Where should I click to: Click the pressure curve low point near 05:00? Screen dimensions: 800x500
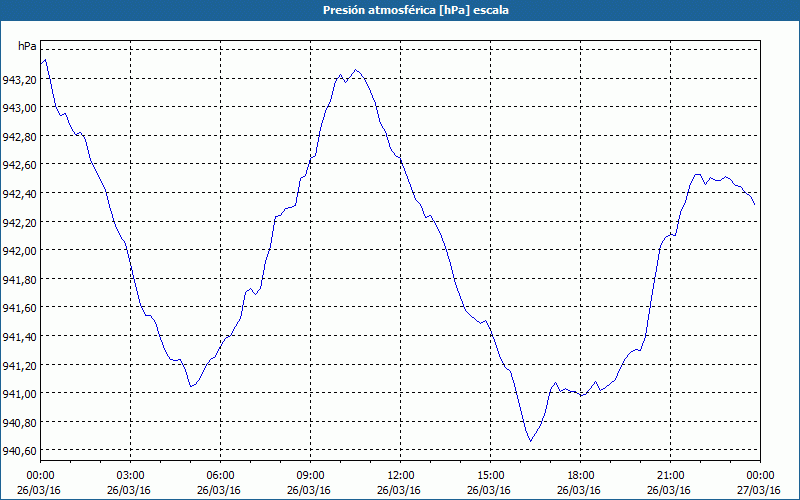click(190, 386)
